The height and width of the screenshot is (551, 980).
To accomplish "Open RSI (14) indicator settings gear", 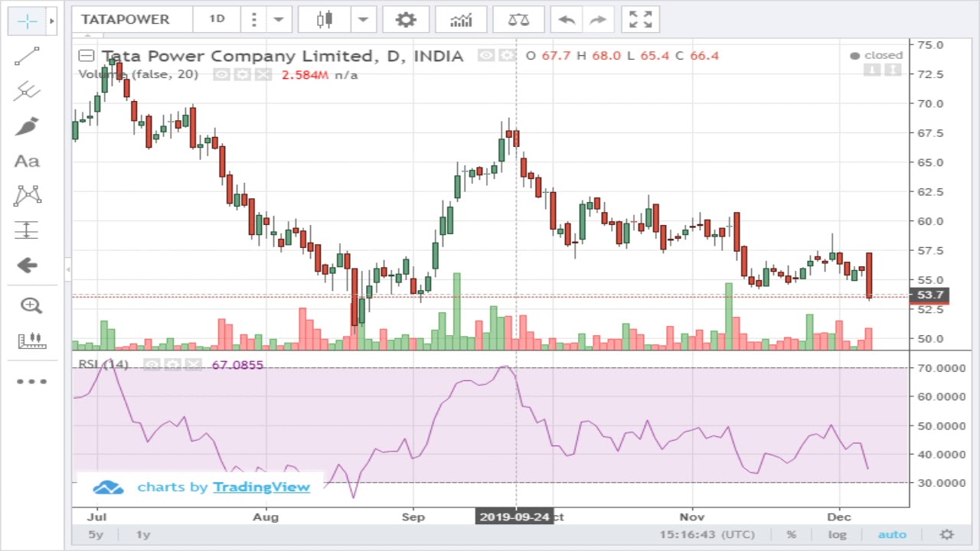I will [x=173, y=365].
